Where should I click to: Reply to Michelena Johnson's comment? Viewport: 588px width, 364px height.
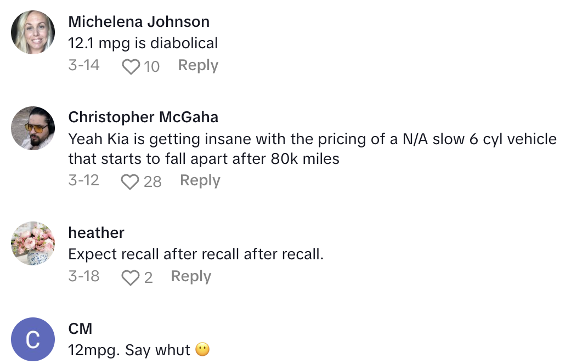197,65
